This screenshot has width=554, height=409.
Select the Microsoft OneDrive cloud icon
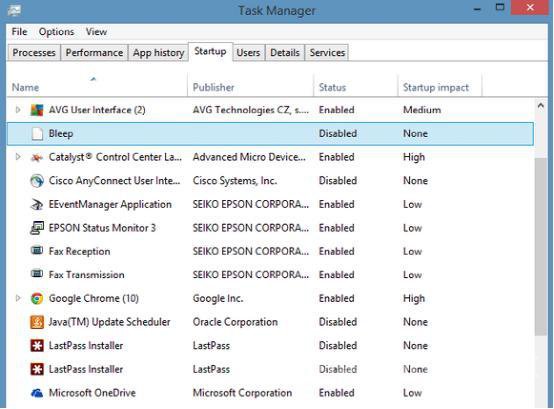coord(37,393)
